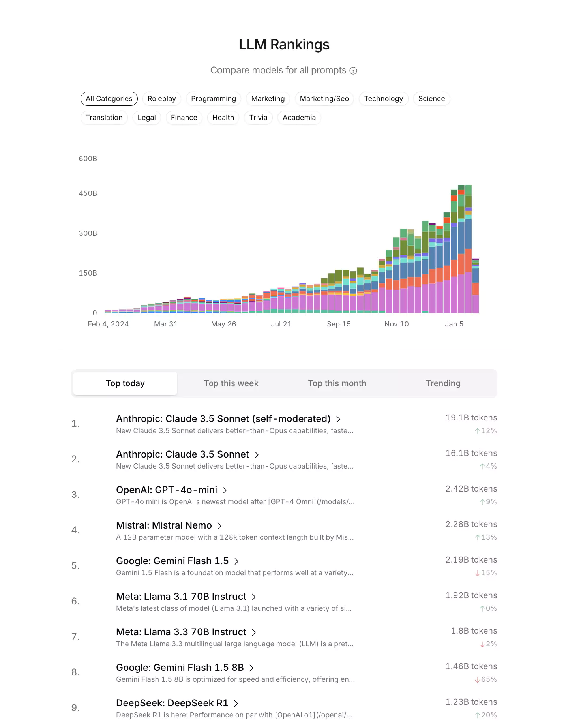The image size is (566, 728).
Task: Click the 20% increase indicator for DeepSeek R1
Action: [x=486, y=715]
